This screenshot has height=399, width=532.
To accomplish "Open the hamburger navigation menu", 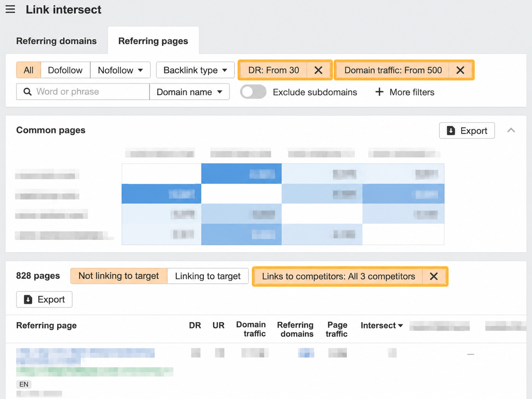I will [10, 9].
